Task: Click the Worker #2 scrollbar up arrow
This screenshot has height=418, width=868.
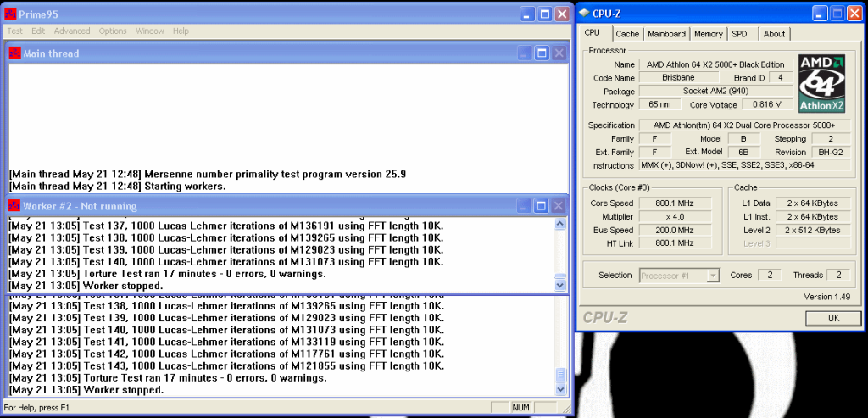Action: [x=559, y=224]
